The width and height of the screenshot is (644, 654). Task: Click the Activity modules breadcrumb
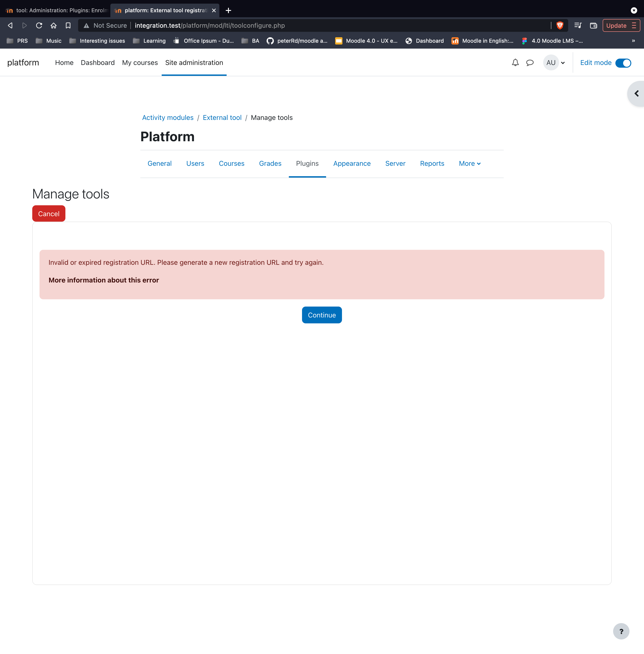168,117
